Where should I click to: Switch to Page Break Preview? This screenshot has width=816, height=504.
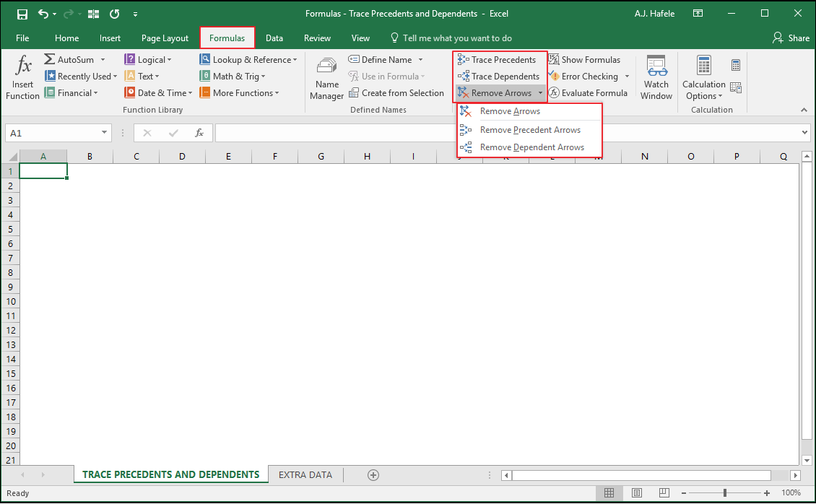pyautogui.click(x=664, y=492)
